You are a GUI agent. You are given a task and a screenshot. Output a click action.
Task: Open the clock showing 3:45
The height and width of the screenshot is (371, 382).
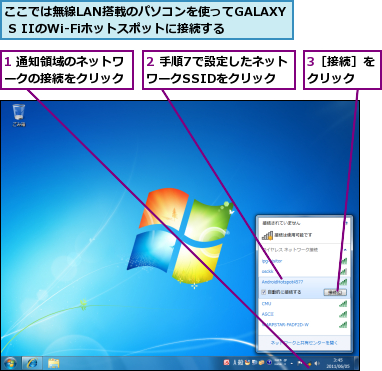point(338,363)
